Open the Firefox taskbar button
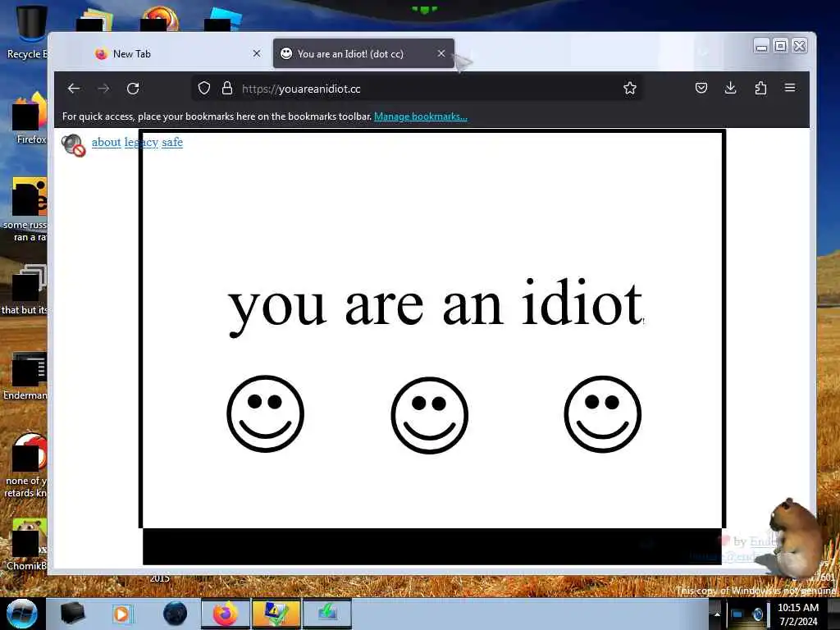Screen dimensions: 840x630 tap(226, 614)
